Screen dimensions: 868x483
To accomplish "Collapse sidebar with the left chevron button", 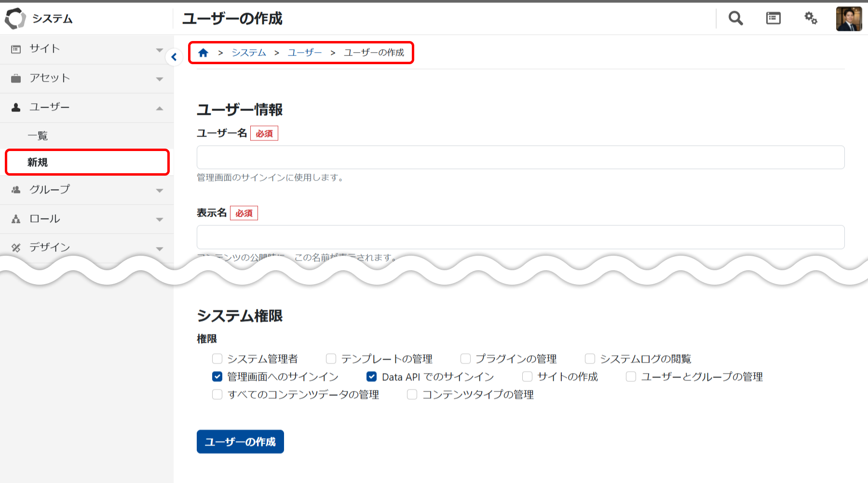I will click(x=174, y=57).
